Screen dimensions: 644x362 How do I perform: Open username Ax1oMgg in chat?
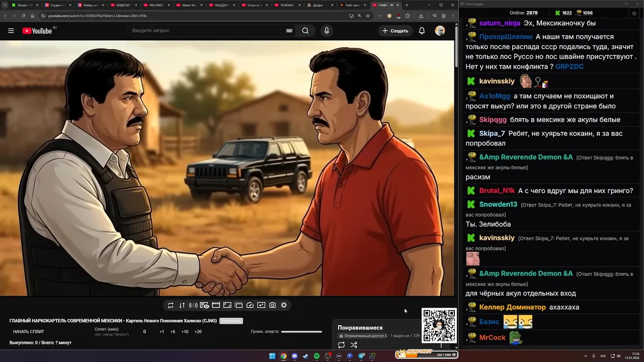495,96
